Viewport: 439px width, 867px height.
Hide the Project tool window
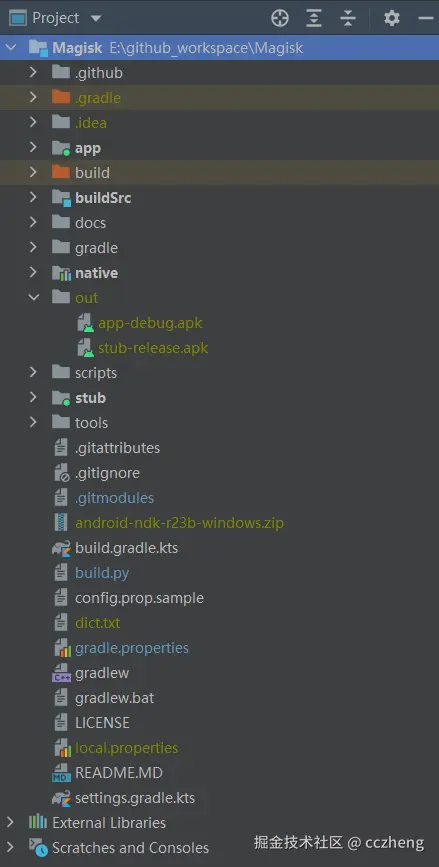tap(426, 18)
